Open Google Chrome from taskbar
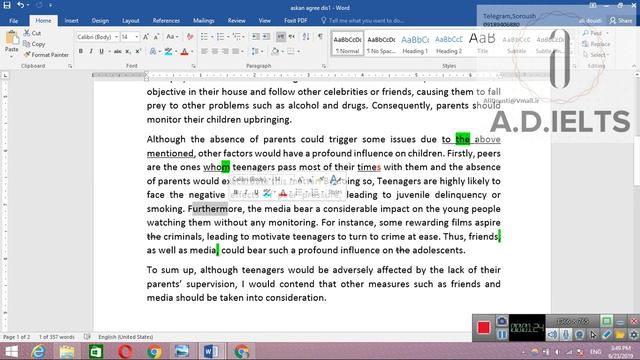 (x=154, y=351)
